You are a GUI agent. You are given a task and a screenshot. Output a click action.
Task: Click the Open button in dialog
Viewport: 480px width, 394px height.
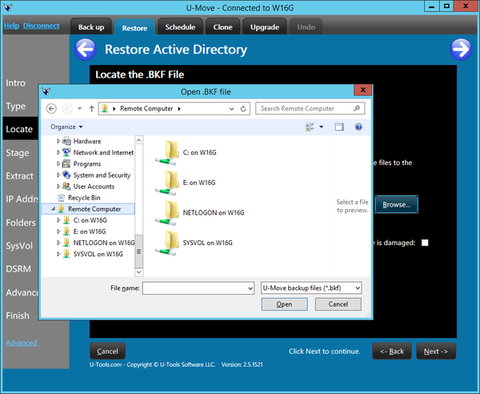pos(284,304)
